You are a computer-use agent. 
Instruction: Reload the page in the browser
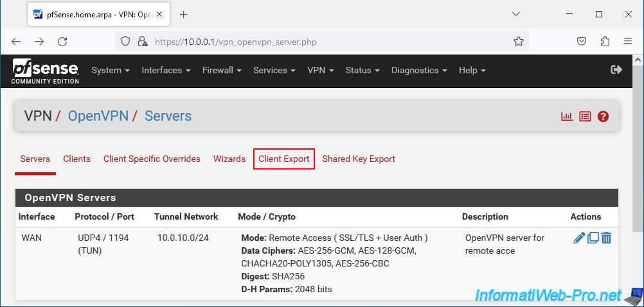pos(62,42)
